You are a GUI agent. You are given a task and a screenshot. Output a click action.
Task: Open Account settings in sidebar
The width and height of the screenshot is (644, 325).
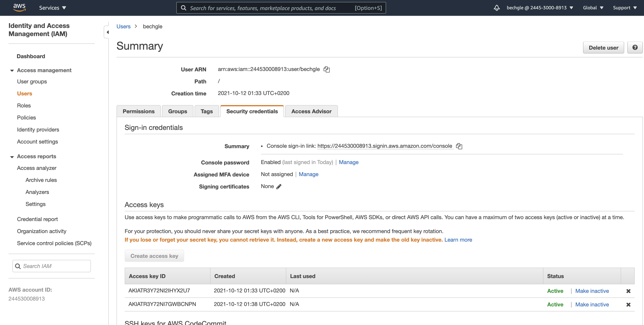pyautogui.click(x=37, y=141)
